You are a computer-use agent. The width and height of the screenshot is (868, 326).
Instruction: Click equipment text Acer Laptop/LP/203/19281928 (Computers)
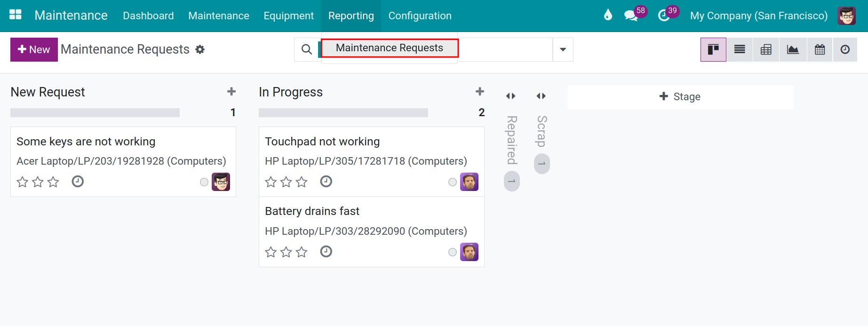pos(121,161)
